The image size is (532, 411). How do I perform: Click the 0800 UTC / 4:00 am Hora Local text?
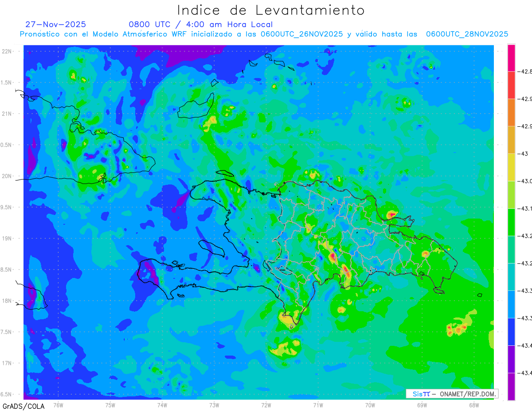(x=201, y=24)
